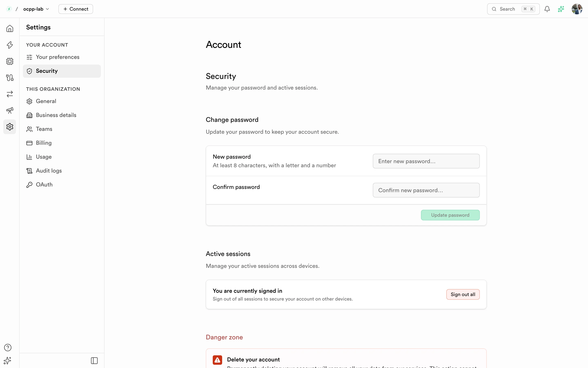Open the lightning bolt icon in the left rail
The width and height of the screenshot is (588, 368).
10,45
